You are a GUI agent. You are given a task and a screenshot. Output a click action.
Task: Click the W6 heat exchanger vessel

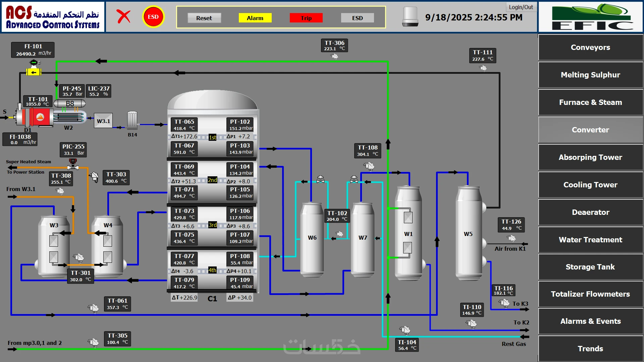(312, 239)
